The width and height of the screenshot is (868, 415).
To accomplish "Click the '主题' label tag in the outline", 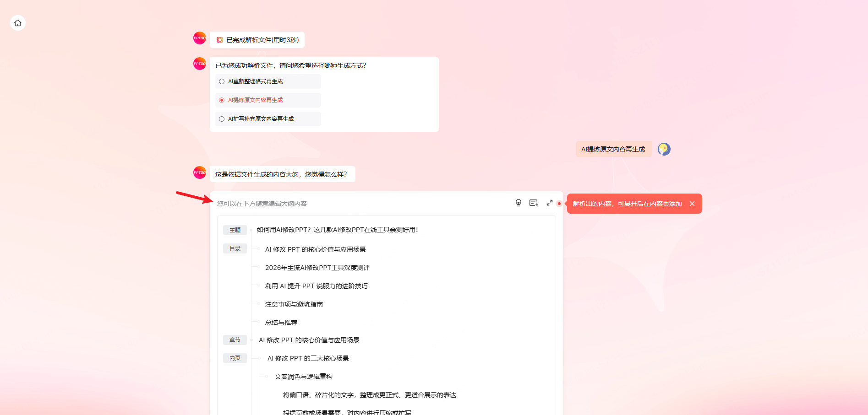I will pyautogui.click(x=235, y=230).
